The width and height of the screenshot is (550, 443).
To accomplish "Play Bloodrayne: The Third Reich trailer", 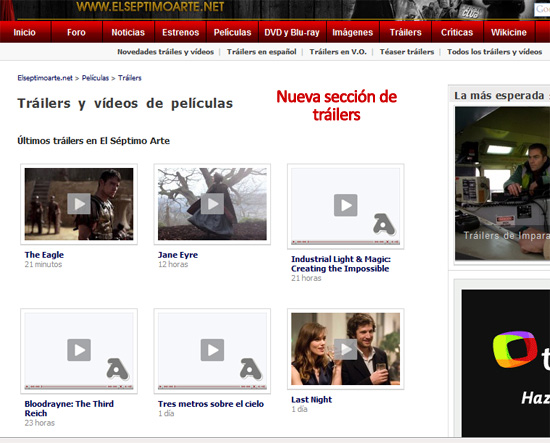I will tap(79, 350).
